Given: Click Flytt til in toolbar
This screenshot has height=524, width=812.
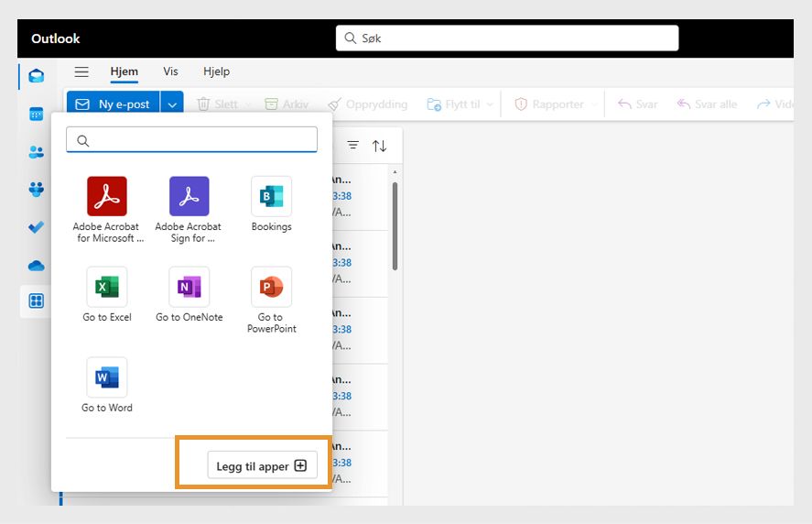Looking at the screenshot, I should pyautogui.click(x=454, y=104).
